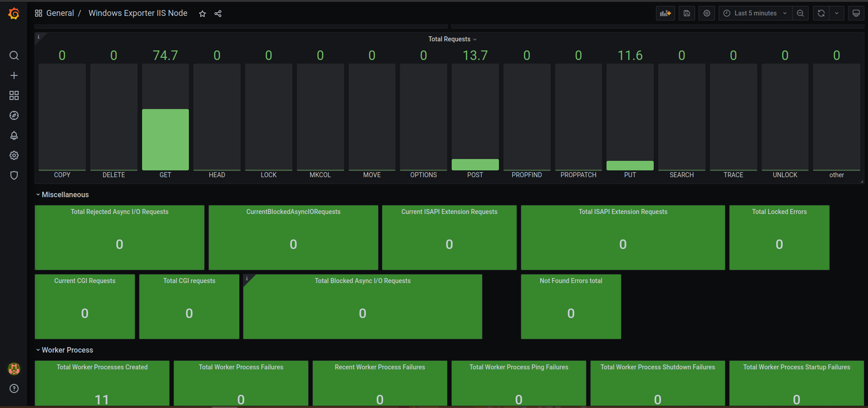Click the SEARCH bar label
This screenshot has width=868, height=408.
[x=681, y=175]
